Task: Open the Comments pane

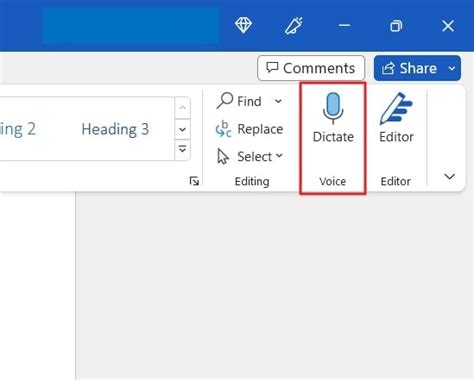Action: 311,68
